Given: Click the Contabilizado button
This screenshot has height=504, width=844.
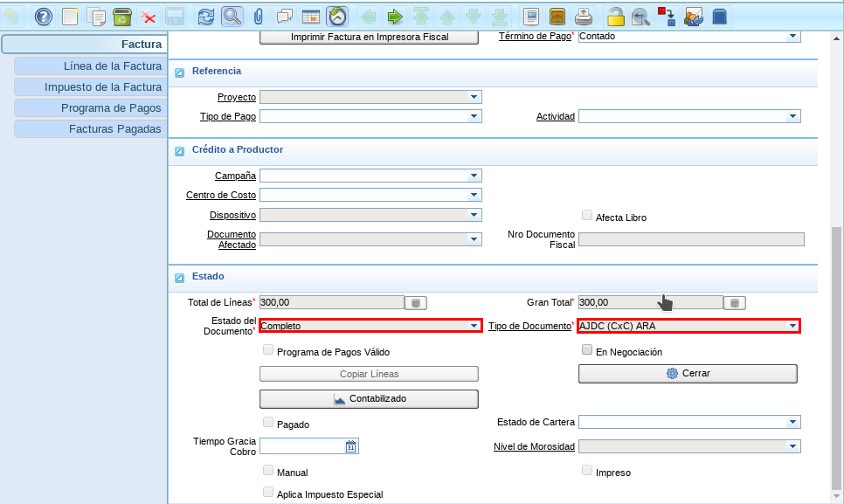Looking at the screenshot, I should pyautogui.click(x=370, y=399).
